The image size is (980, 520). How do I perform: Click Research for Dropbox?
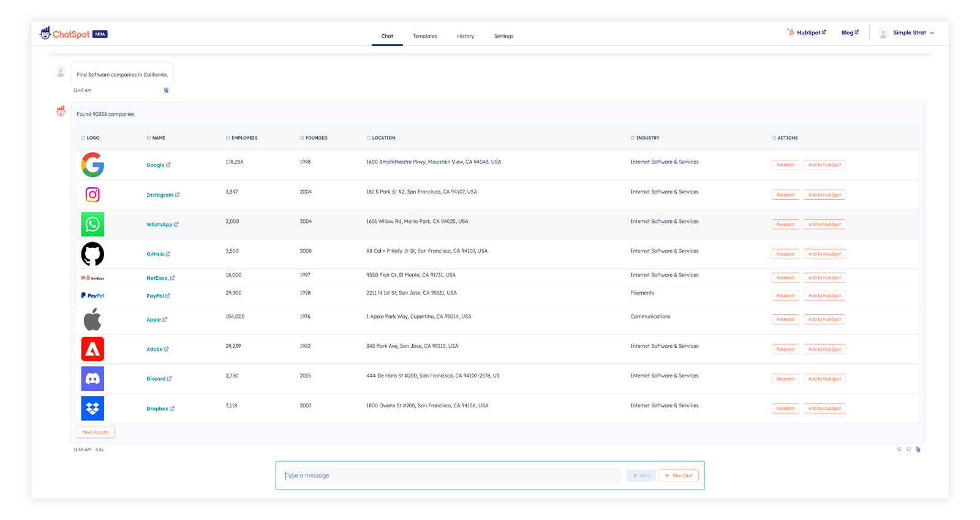point(786,409)
